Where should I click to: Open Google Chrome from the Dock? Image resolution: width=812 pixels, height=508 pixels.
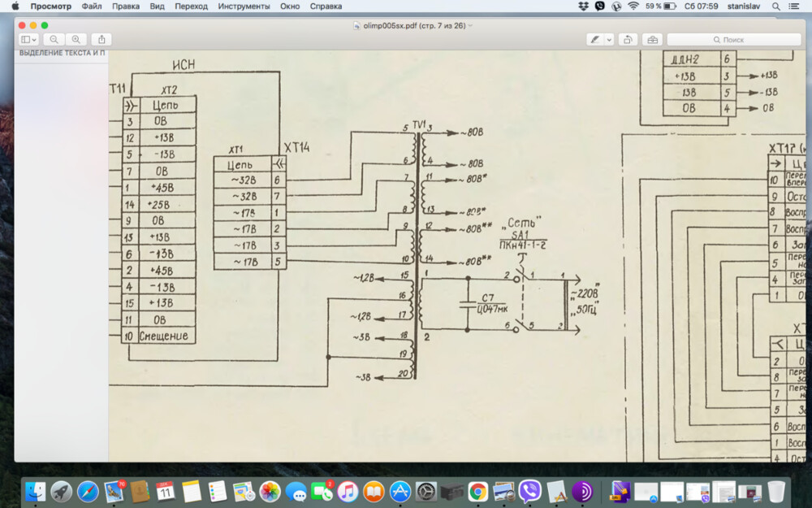(478, 492)
